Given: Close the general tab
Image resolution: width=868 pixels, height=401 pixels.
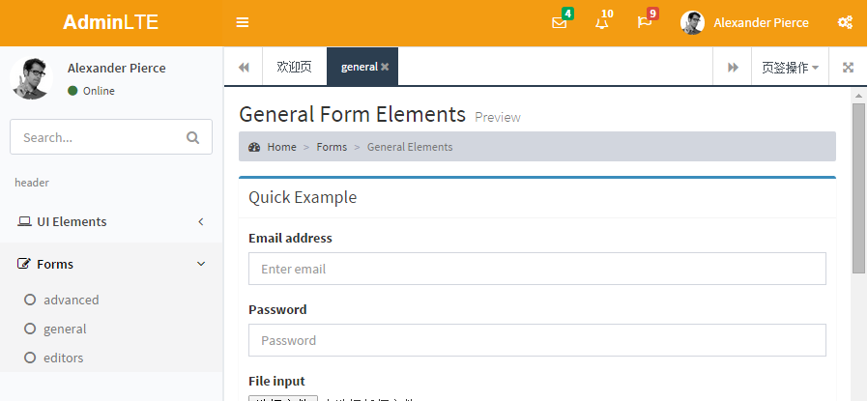Looking at the screenshot, I should (385, 67).
